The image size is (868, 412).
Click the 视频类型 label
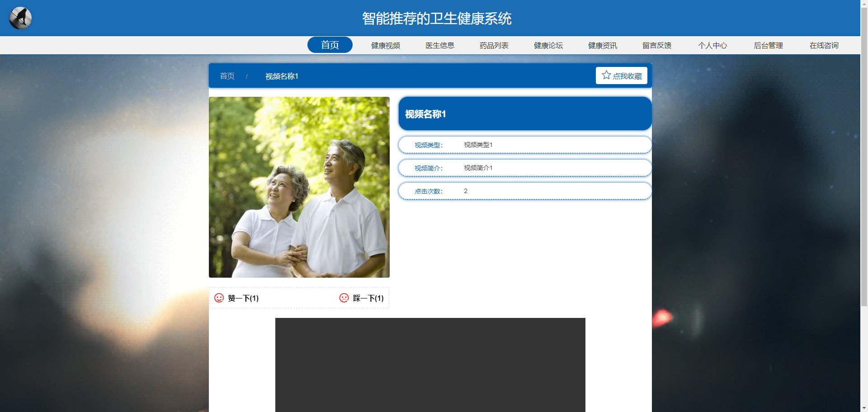point(429,145)
